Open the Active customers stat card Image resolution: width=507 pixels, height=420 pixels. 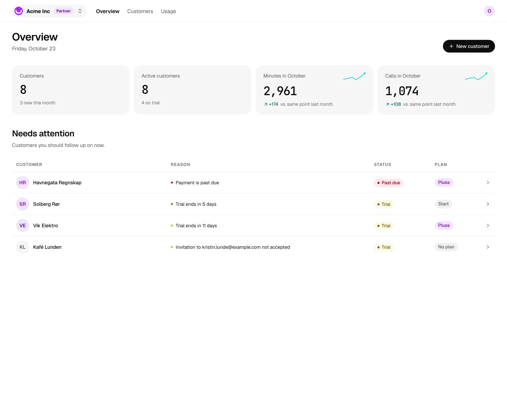pos(192,90)
